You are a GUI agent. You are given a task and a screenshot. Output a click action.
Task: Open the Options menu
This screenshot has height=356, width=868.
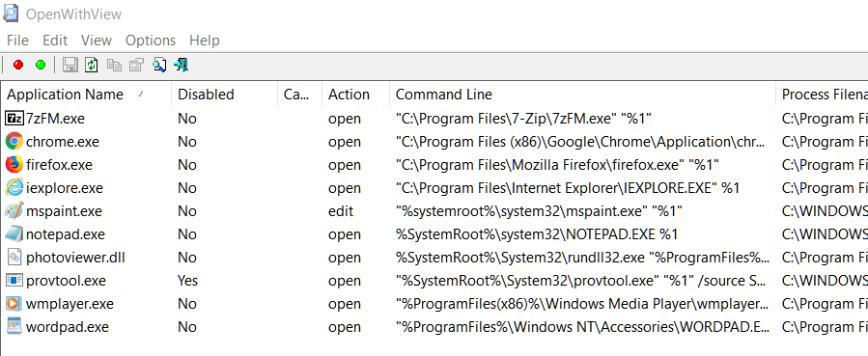150,41
